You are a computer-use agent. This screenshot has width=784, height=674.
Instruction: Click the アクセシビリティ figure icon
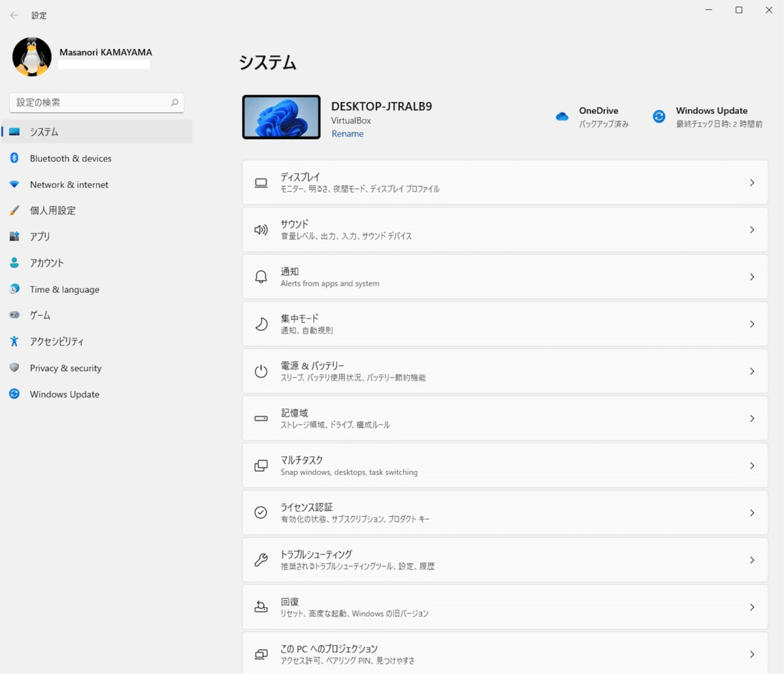[x=14, y=341]
